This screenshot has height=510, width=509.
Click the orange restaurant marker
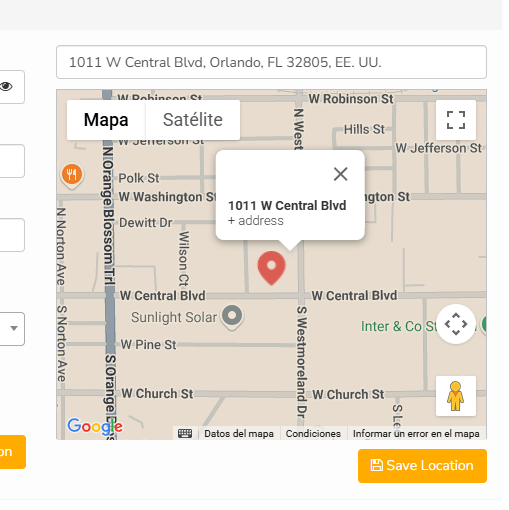[x=72, y=175]
